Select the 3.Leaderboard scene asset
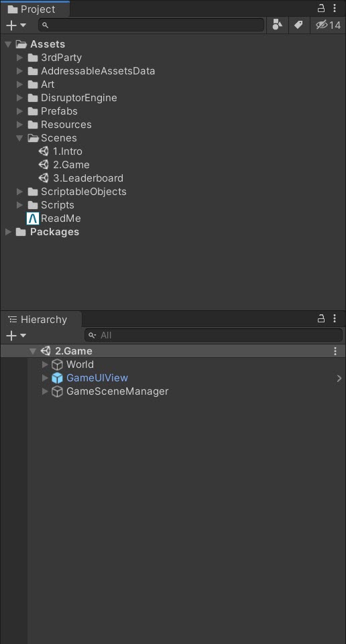Image resolution: width=346 pixels, height=644 pixels. pos(80,178)
